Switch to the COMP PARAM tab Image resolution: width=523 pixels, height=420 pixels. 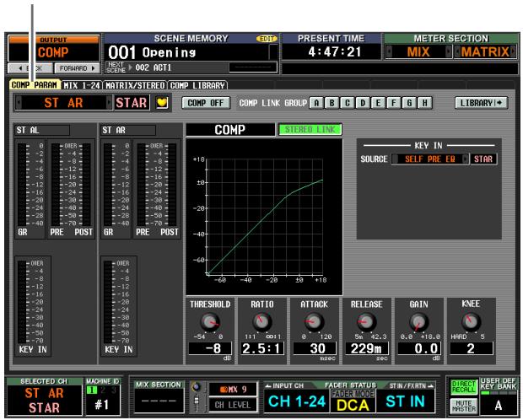pyautogui.click(x=35, y=84)
